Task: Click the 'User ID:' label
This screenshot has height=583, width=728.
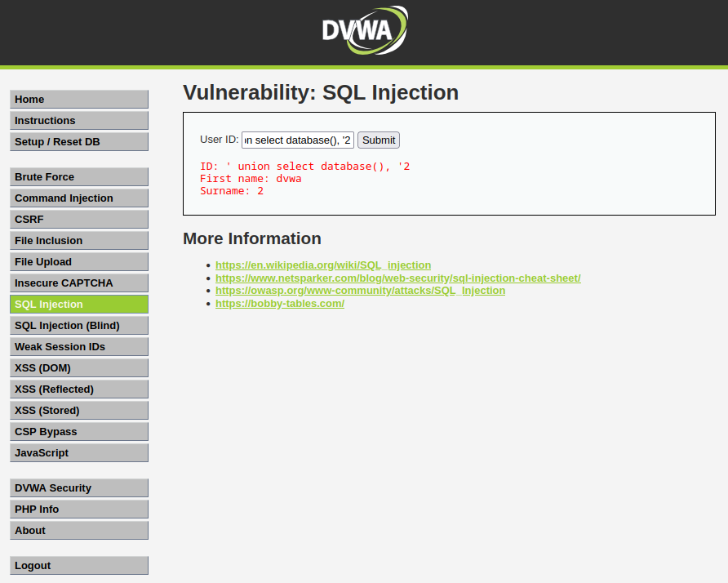Action: [x=220, y=140]
